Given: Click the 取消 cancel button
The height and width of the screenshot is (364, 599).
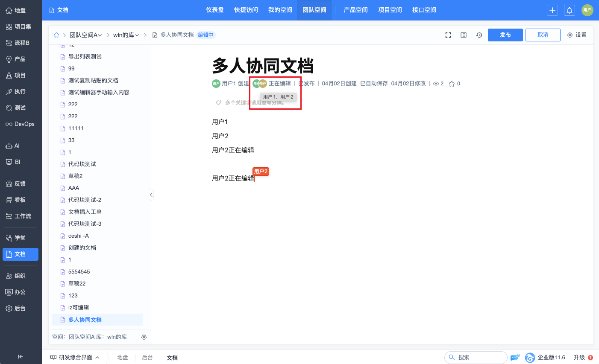Looking at the screenshot, I should pos(543,35).
